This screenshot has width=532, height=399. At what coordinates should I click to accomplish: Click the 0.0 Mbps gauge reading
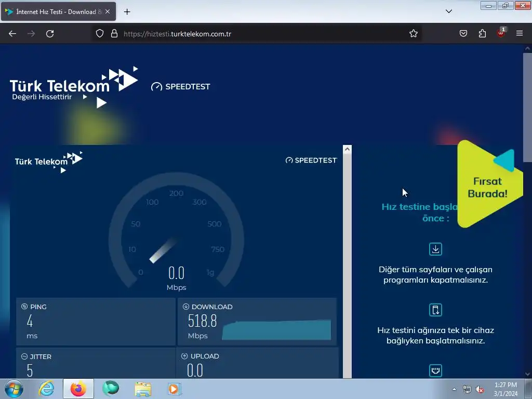tap(177, 278)
